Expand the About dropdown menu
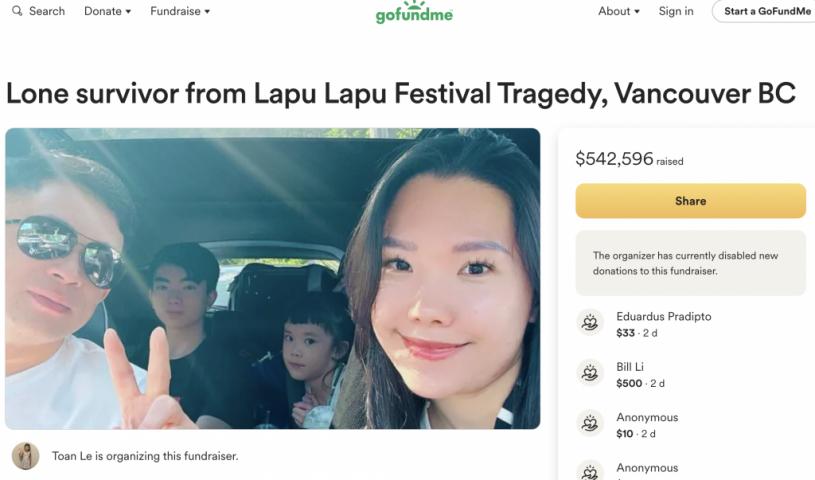This screenshot has width=815, height=480. (x=619, y=11)
